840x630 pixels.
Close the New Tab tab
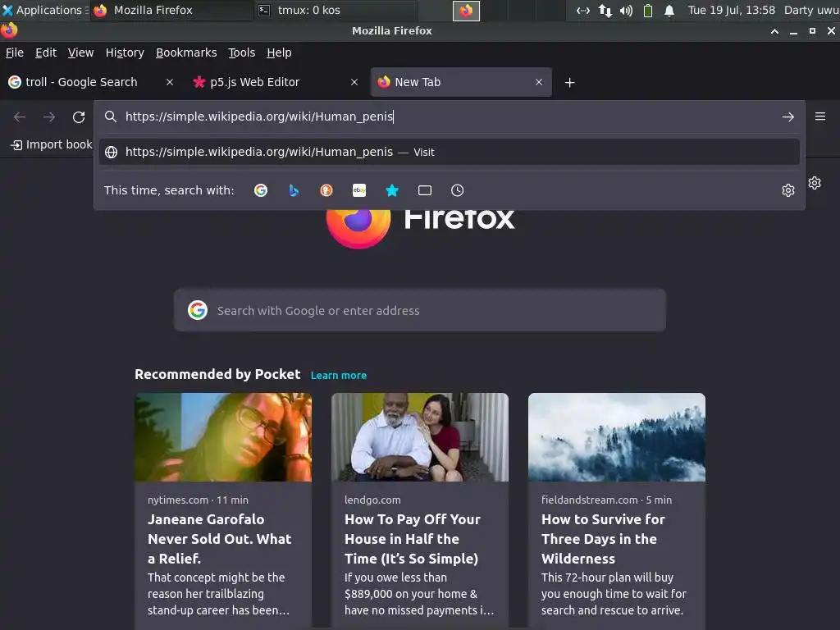click(x=539, y=82)
